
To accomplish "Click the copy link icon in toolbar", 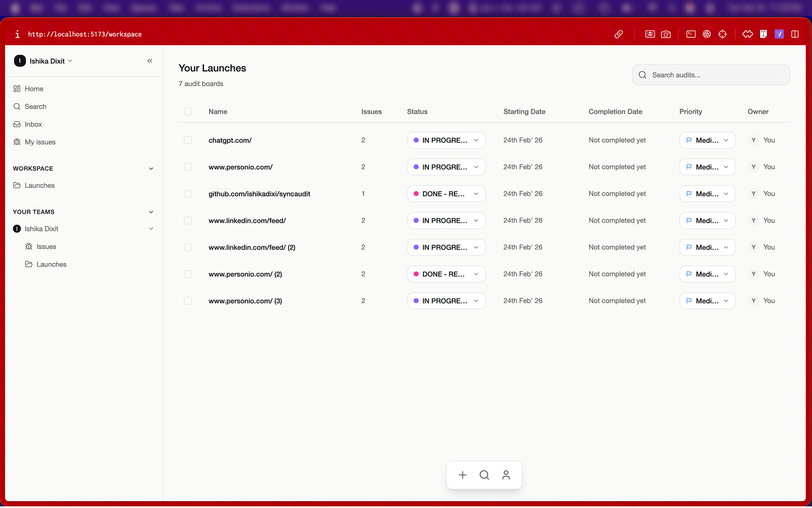I will click(x=618, y=34).
